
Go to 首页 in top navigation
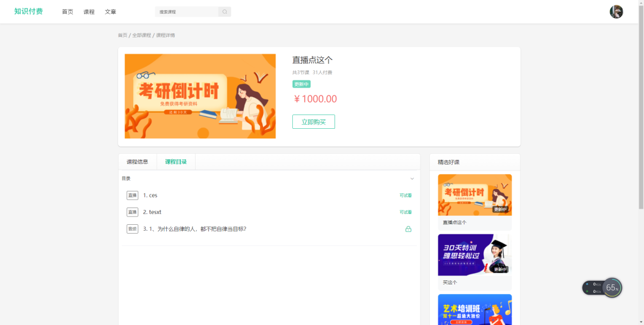67,12
